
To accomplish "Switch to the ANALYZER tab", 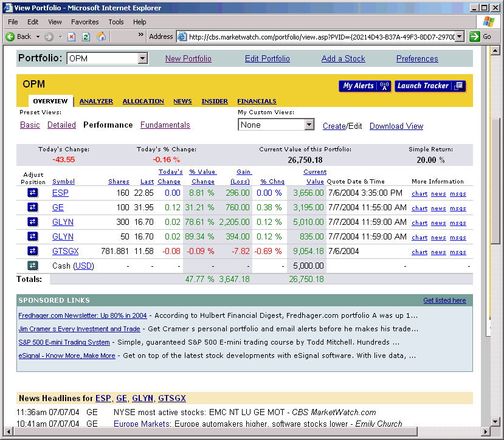I will click(x=95, y=101).
